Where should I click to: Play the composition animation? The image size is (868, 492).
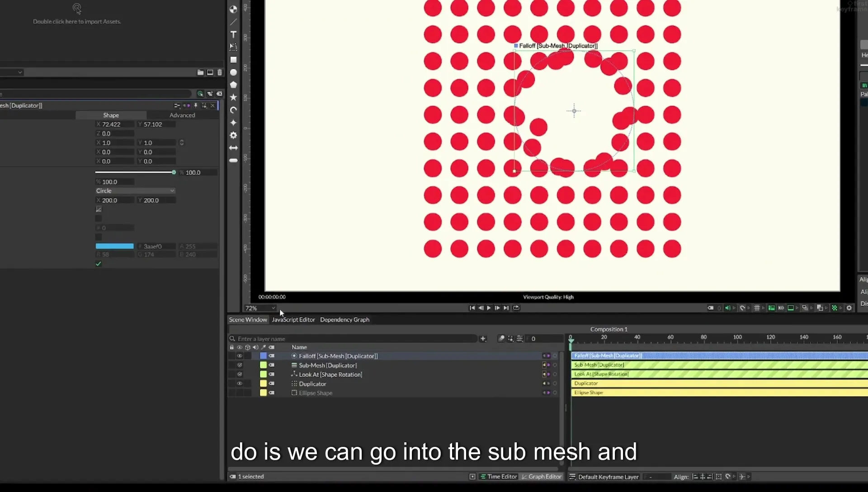pyautogui.click(x=489, y=308)
